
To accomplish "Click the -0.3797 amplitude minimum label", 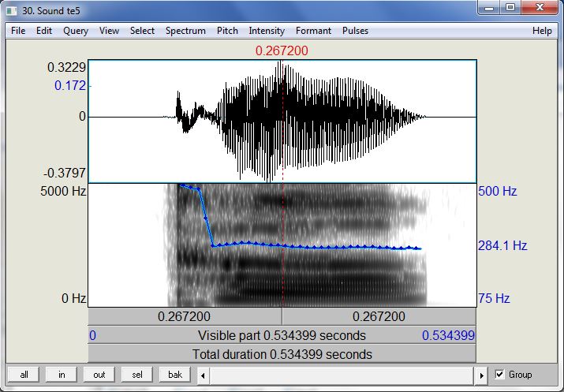I will [65, 173].
